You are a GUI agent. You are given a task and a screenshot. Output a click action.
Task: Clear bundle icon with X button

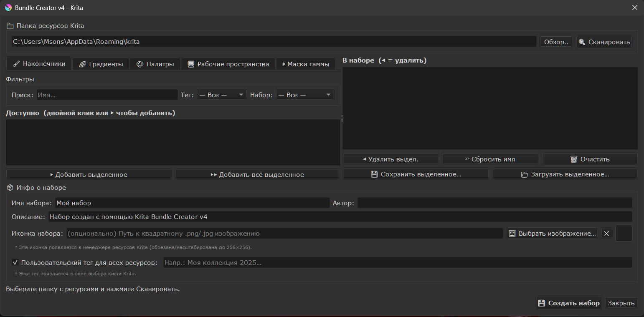tap(606, 234)
